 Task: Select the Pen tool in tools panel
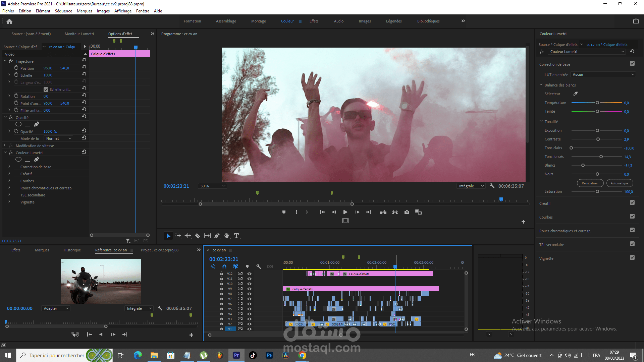217,236
